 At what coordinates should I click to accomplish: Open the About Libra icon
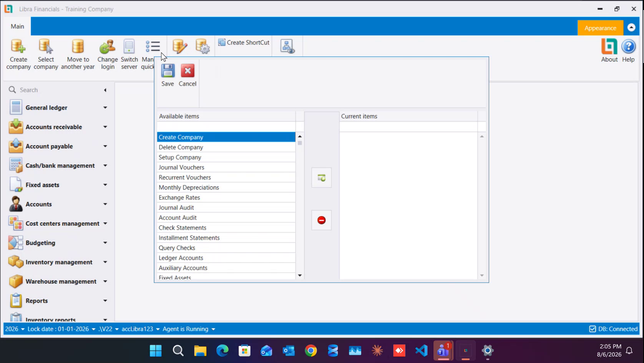(x=609, y=50)
